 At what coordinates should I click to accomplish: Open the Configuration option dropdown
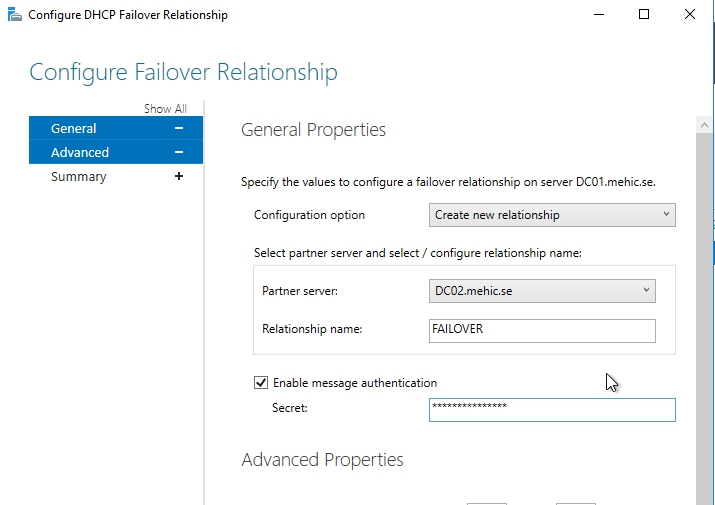552,215
